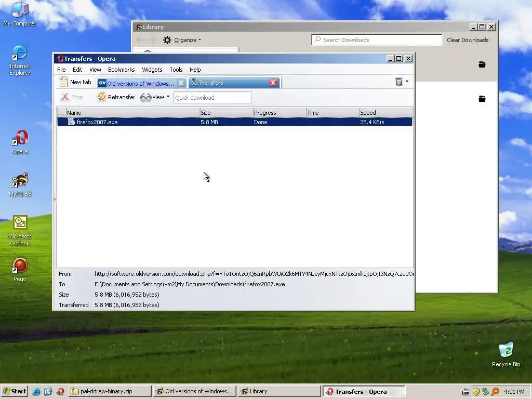The image size is (532, 399).
Task: Switch to Library taskbar button
Action: (279, 391)
